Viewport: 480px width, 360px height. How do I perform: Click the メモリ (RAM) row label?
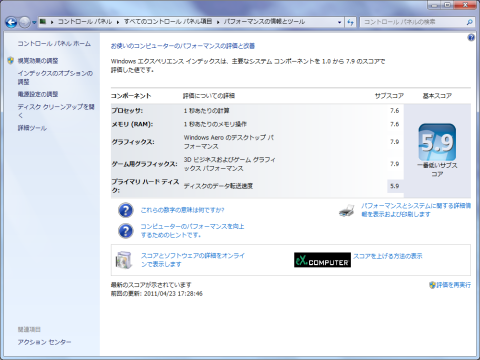click(x=132, y=124)
